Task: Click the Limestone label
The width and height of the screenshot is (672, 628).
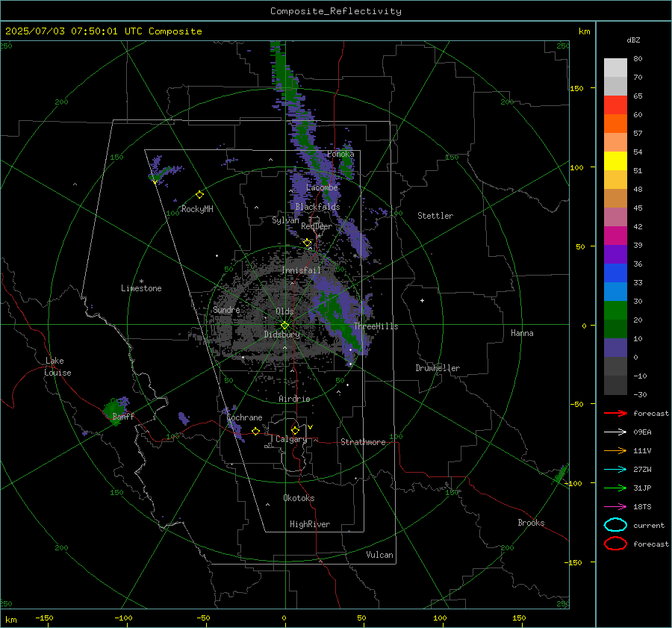Action: tap(141, 288)
